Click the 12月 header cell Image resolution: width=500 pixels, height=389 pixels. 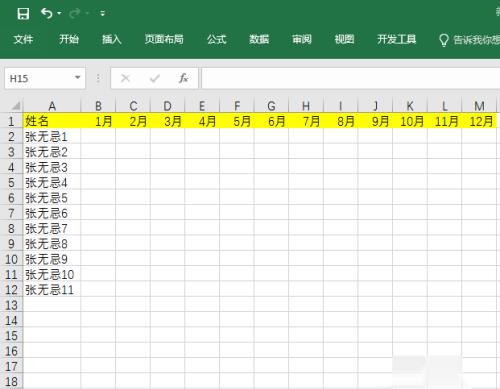(x=479, y=121)
